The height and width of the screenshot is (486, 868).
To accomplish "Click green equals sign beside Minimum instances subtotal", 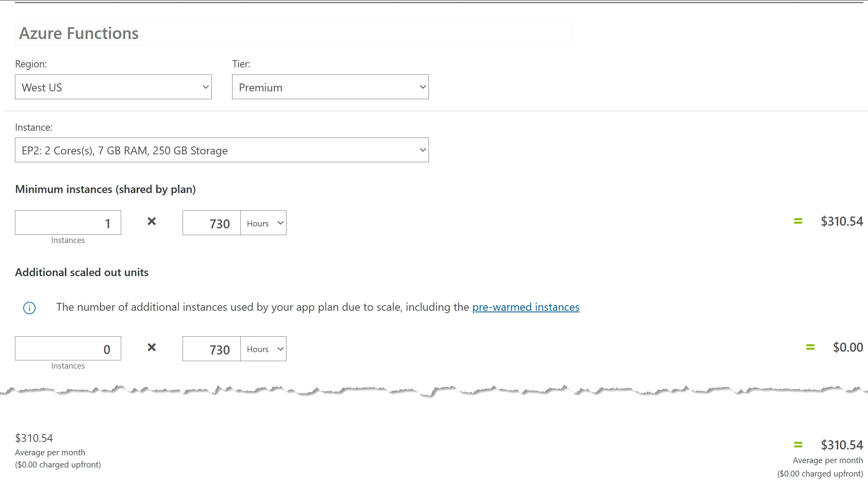I will pyautogui.click(x=798, y=221).
